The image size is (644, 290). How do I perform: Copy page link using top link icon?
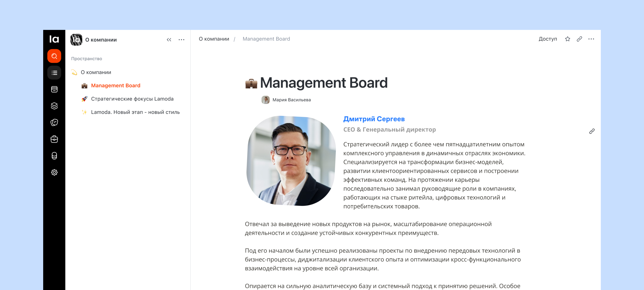pos(579,39)
